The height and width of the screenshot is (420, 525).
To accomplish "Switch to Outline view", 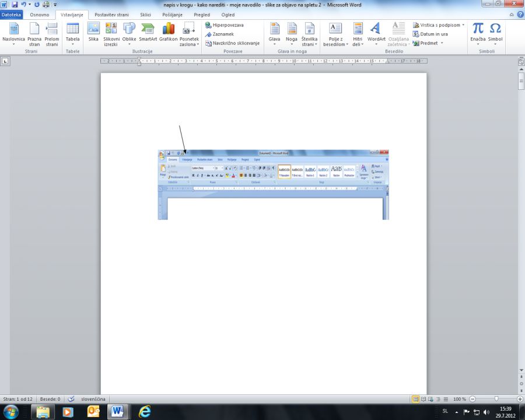I will tap(438, 399).
